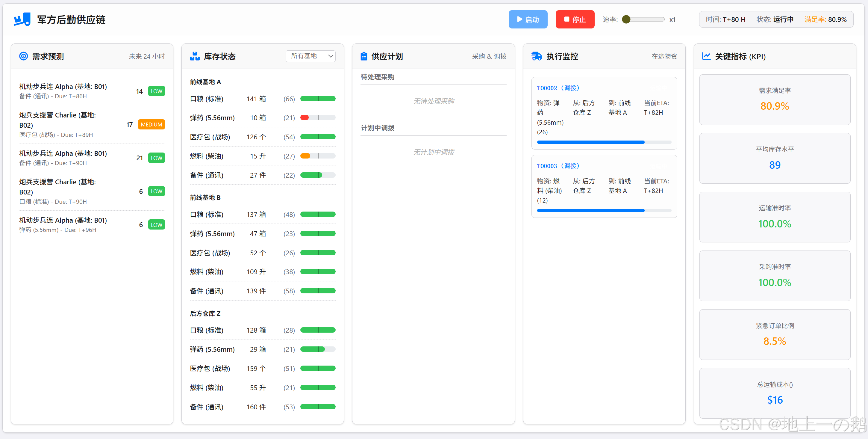Image resolution: width=868 pixels, height=439 pixels.
Task: Click the T00002 transit progress bar
Action: (604, 142)
